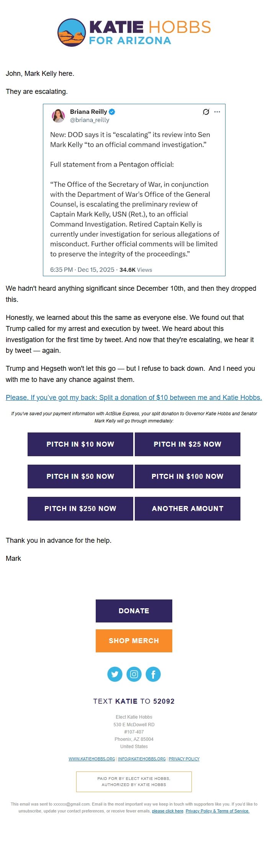Viewport: 268px width, 868px height.
Task: Open the campaign's Instagram page
Action: (x=134, y=674)
